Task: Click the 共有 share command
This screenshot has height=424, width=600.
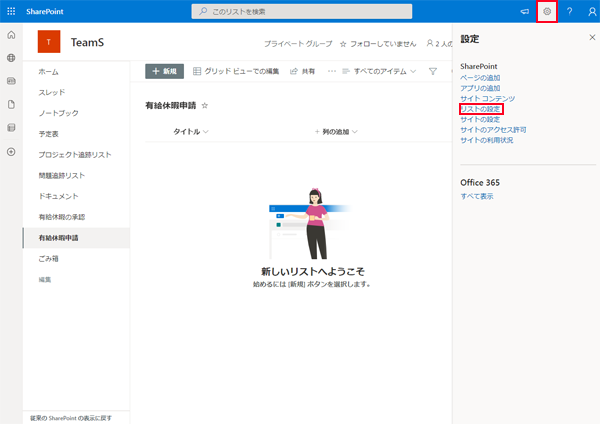Action: [x=302, y=71]
